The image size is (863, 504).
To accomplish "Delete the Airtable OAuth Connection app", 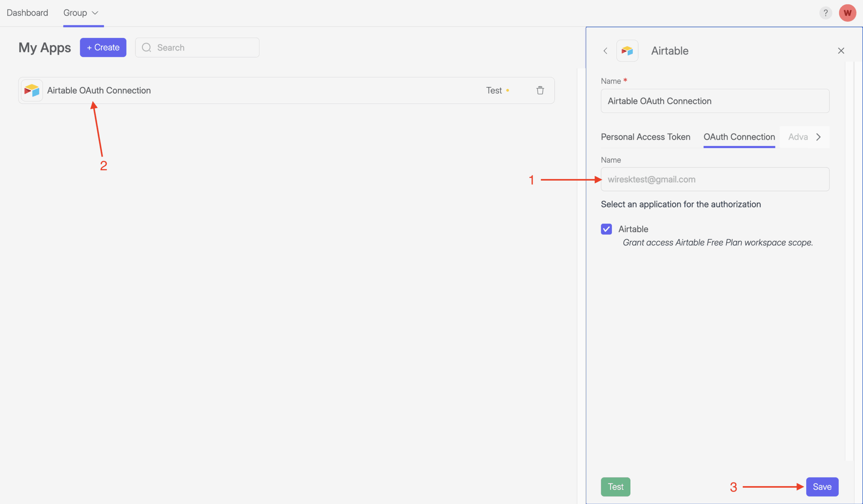I will click(x=540, y=90).
